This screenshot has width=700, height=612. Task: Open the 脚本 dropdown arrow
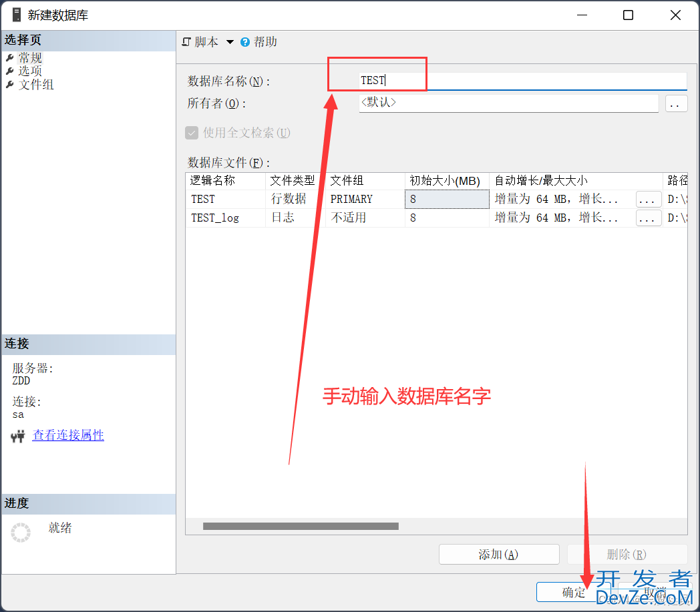pos(230,42)
